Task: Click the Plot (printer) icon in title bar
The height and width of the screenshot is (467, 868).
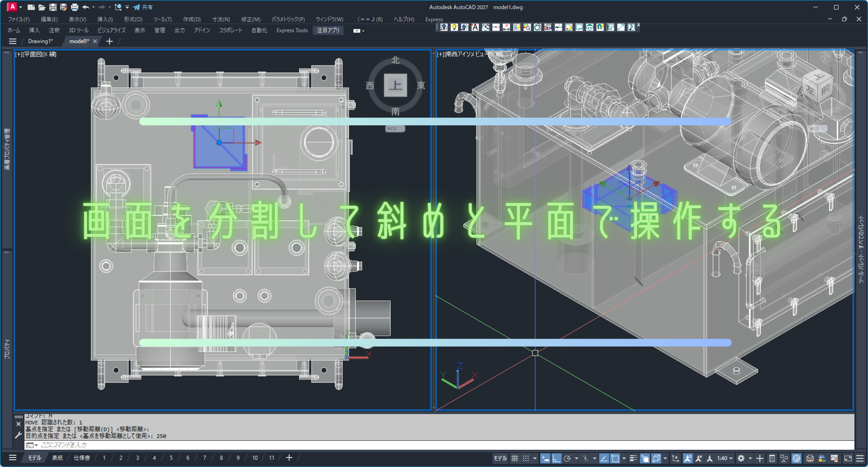Action: [x=75, y=7]
